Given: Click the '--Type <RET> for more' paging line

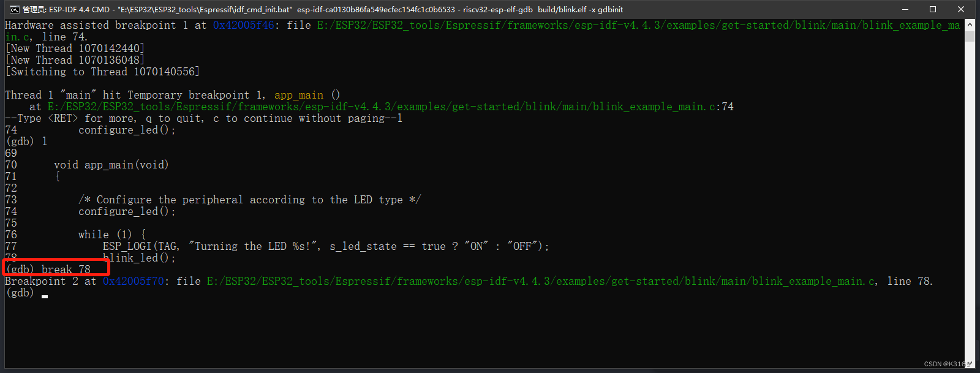Looking at the screenshot, I should pos(203,118).
